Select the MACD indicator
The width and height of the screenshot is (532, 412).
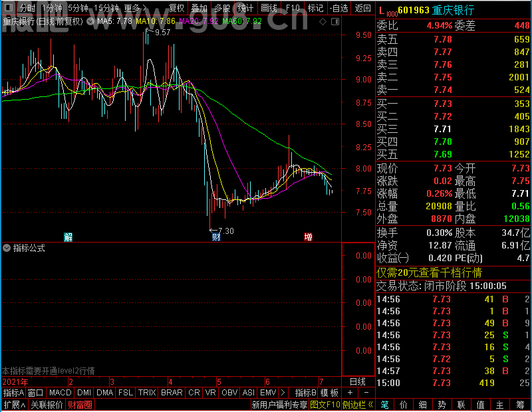(60, 393)
